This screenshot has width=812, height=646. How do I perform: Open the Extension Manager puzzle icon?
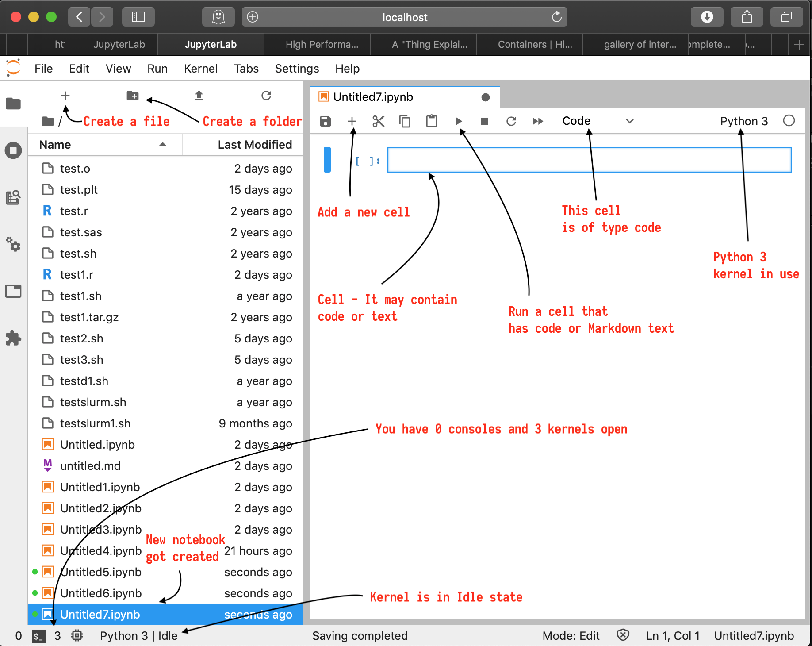[13, 338]
